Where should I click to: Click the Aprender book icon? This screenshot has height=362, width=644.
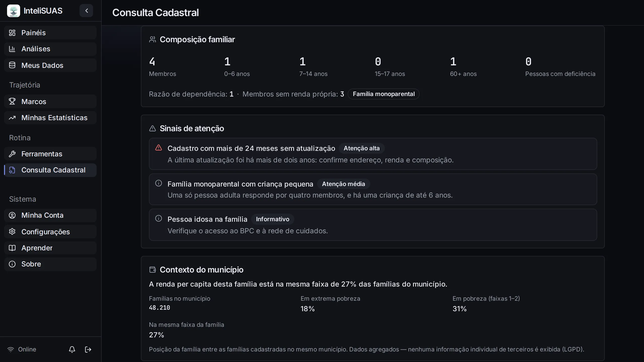tap(12, 248)
